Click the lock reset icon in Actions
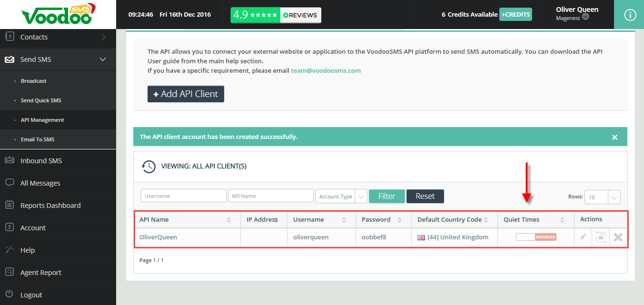 point(600,237)
